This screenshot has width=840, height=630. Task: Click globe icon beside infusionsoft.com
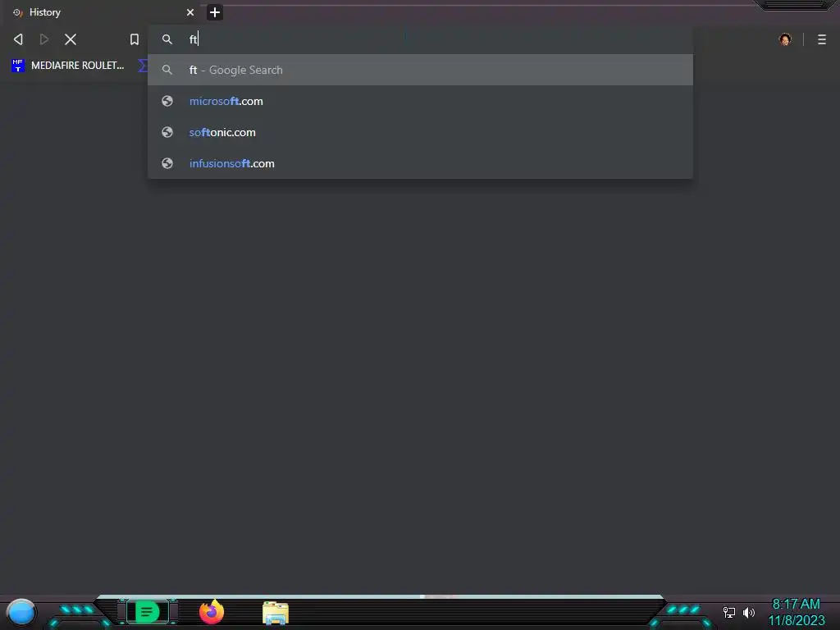pyautogui.click(x=167, y=163)
